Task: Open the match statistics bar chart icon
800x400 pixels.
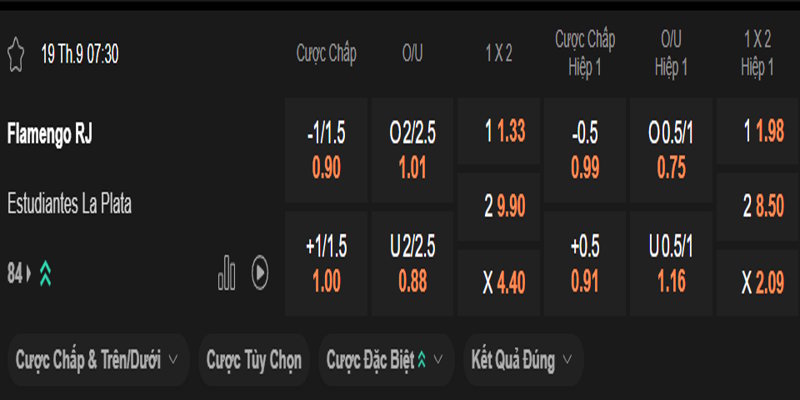Action: 228,272
